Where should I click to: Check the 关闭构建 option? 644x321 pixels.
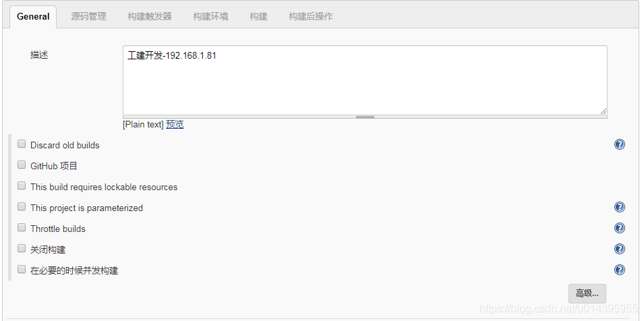tap(22, 249)
